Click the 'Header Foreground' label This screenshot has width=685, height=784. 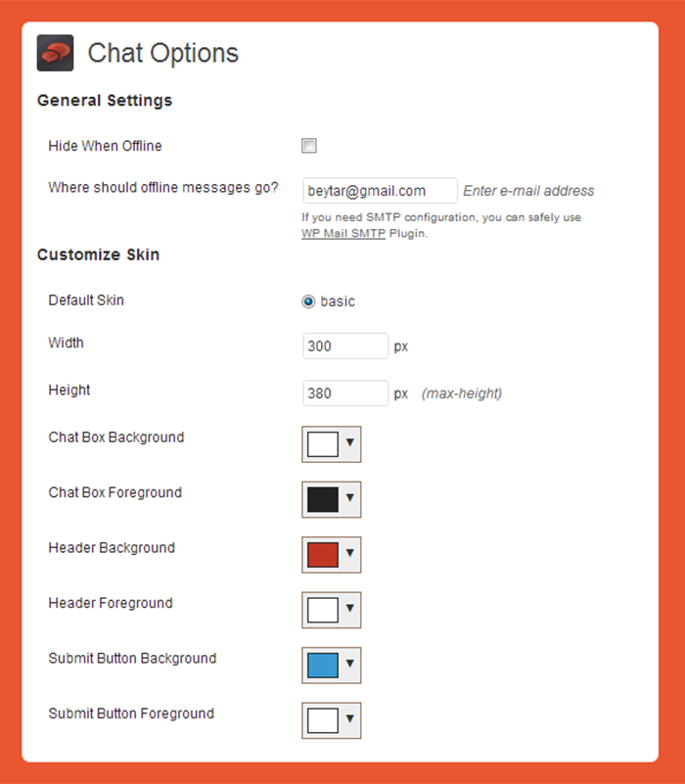coord(111,603)
